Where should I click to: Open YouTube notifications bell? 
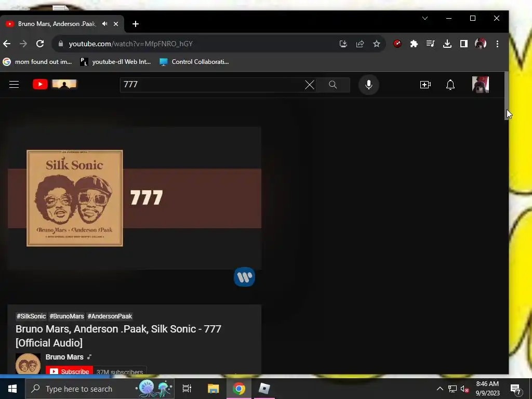pyautogui.click(x=450, y=85)
